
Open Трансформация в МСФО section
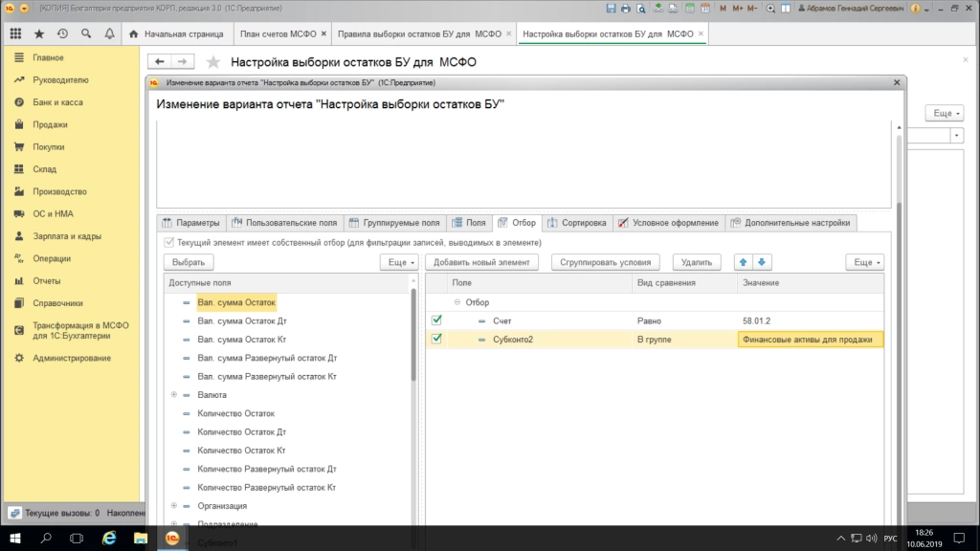click(x=80, y=330)
